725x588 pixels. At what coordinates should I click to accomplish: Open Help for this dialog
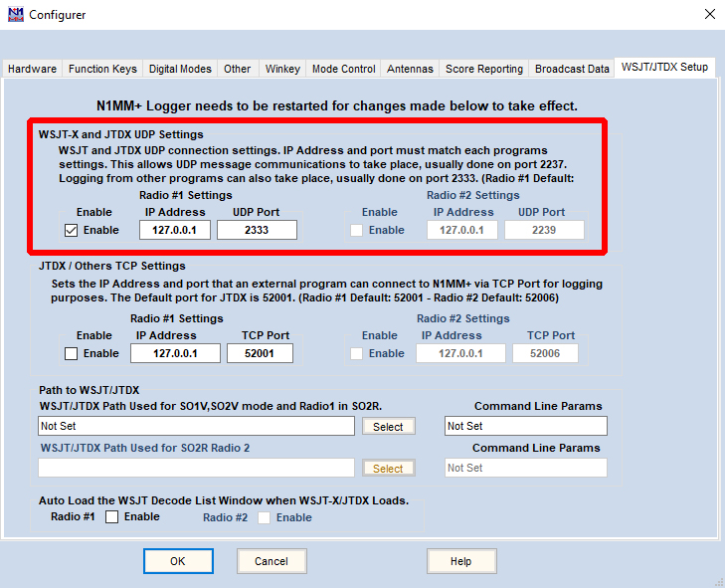click(x=461, y=561)
